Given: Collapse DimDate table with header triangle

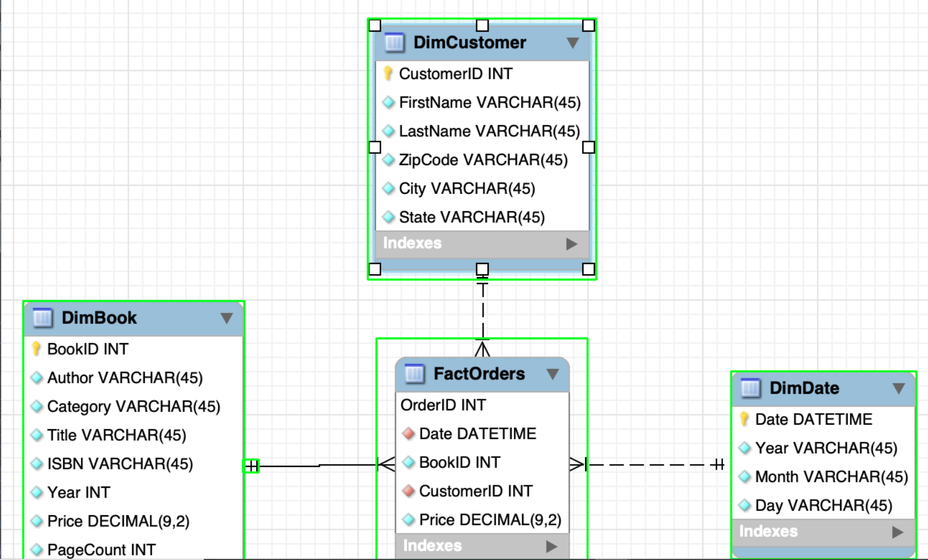Looking at the screenshot, I should tap(899, 388).
